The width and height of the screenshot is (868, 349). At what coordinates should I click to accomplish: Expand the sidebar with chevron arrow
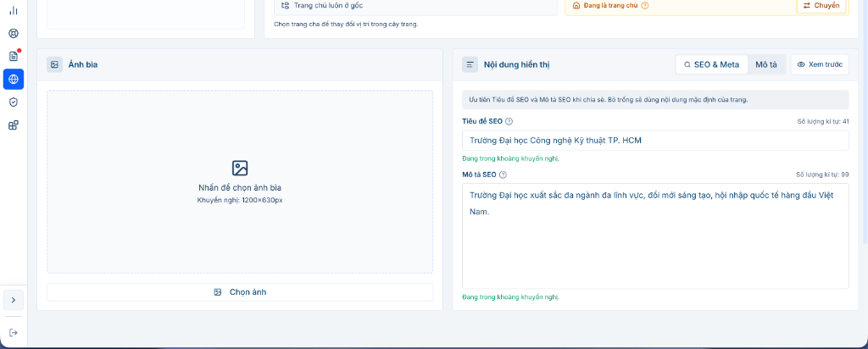[x=14, y=300]
